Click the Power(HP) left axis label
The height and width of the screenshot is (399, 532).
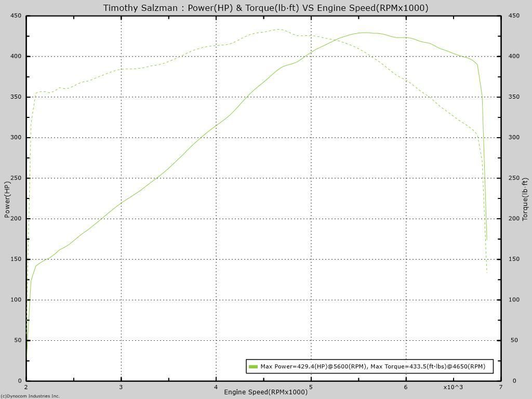(x=7, y=199)
